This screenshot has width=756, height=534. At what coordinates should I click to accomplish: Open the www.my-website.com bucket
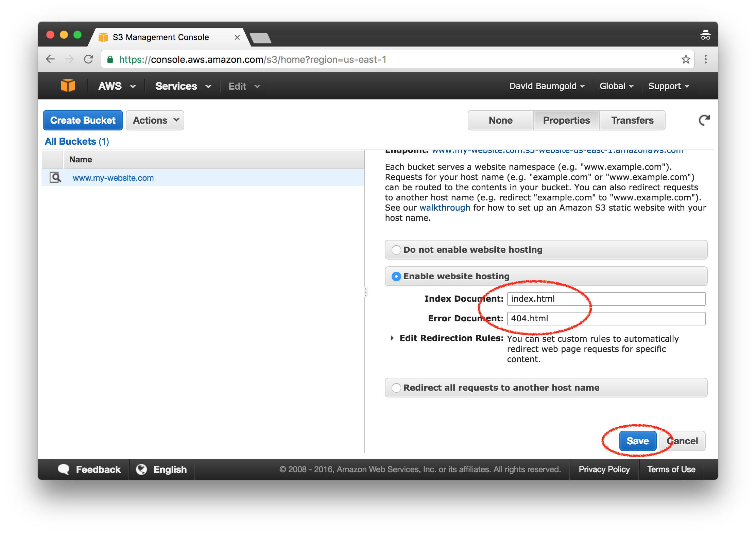[113, 178]
